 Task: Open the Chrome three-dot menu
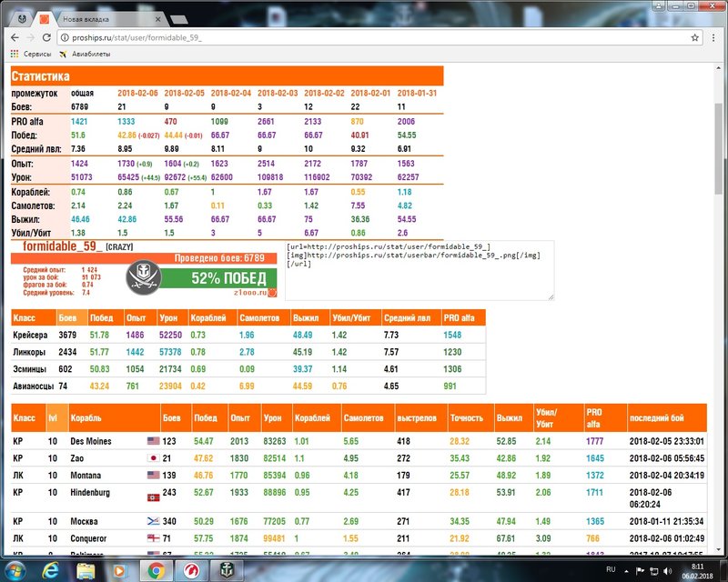click(714, 37)
